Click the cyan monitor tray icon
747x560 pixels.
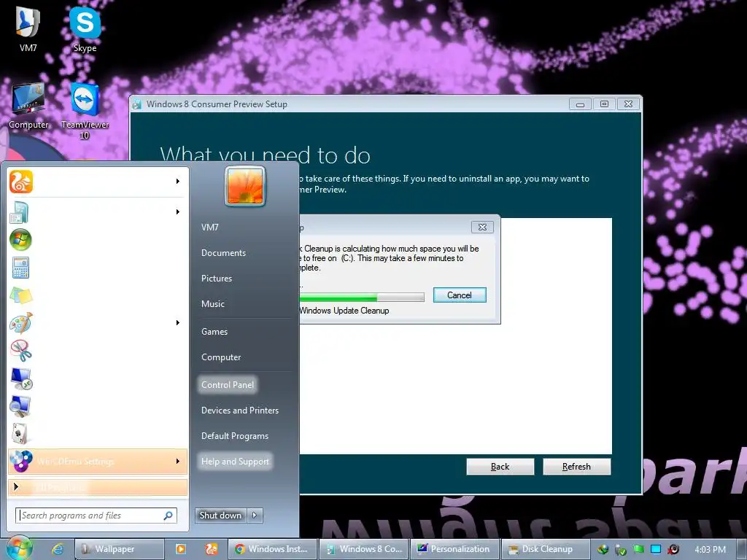pyautogui.click(x=656, y=550)
